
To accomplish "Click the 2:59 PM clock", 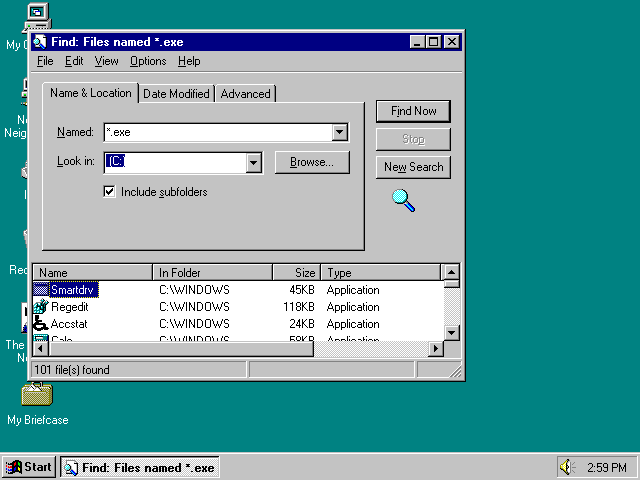I will (607, 467).
